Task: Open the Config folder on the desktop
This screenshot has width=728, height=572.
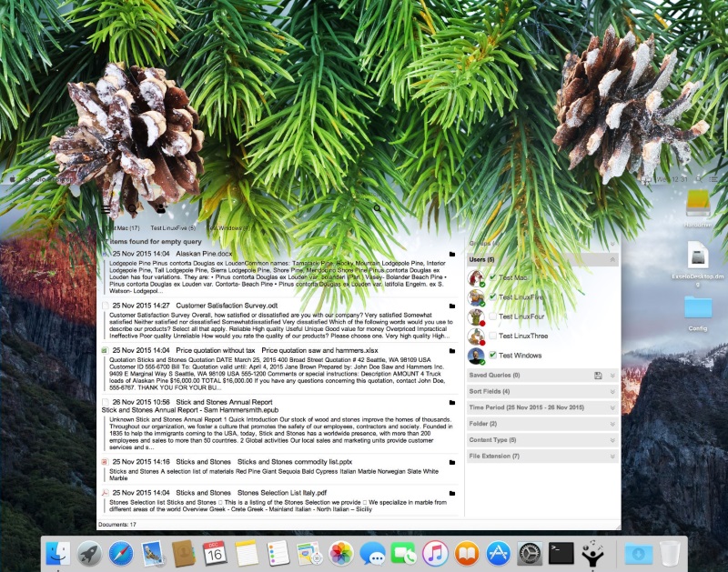Action: click(x=698, y=307)
